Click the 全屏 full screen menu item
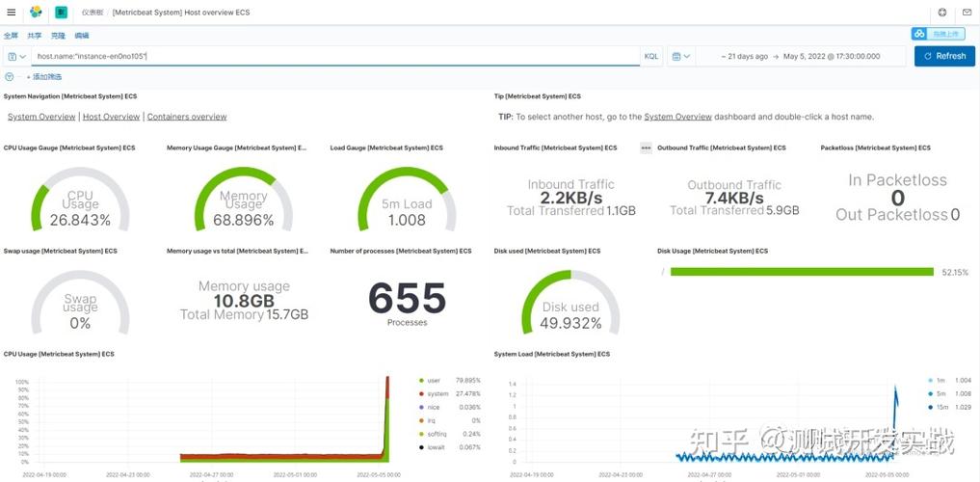Screen dimensions: 980x482 point(11,36)
